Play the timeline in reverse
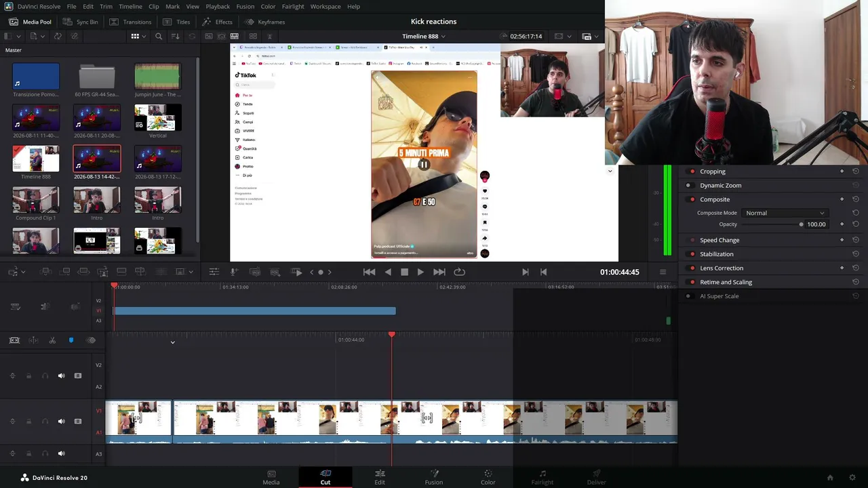868x488 pixels. pyautogui.click(x=388, y=272)
